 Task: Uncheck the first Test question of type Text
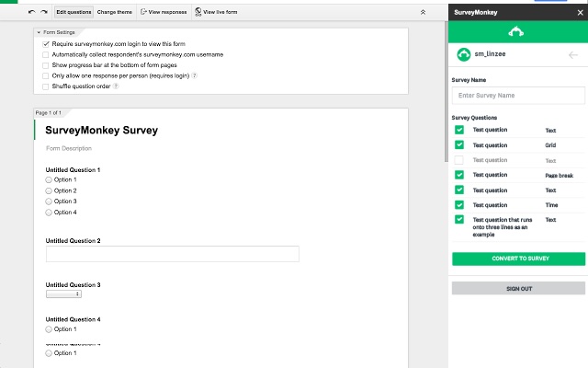coord(459,130)
